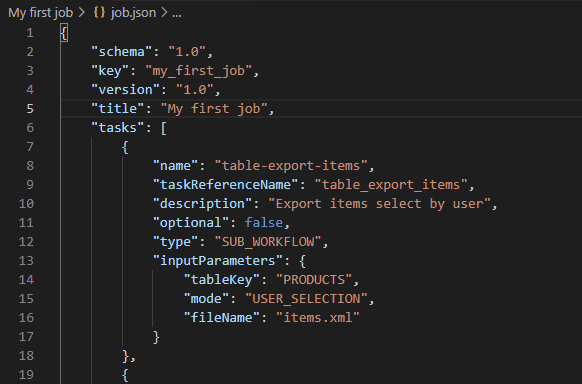
Task: Click the "taskReferenceName" property key
Action: pos(226,184)
